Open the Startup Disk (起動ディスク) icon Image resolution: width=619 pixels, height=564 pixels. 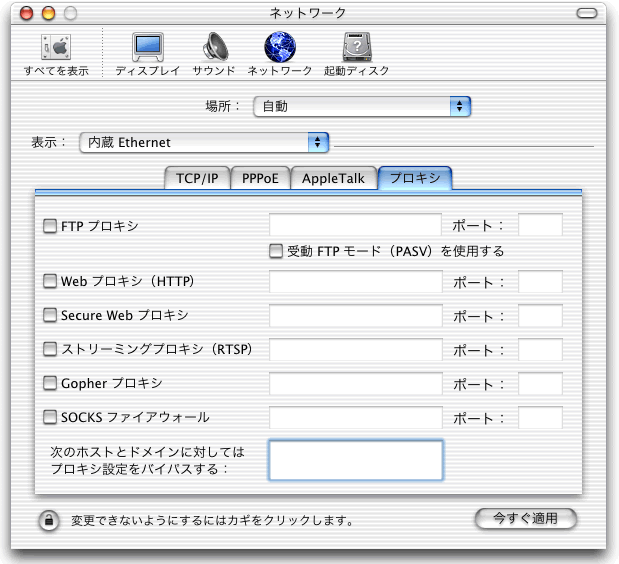[357, 48]
